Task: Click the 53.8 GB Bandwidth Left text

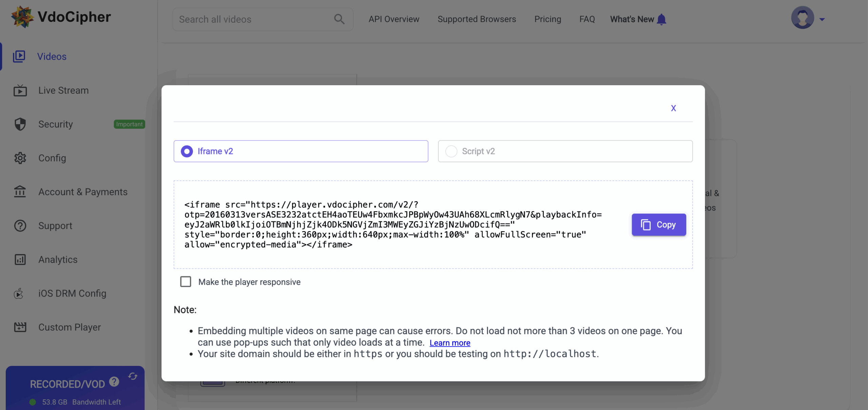Action: point(81,402)
